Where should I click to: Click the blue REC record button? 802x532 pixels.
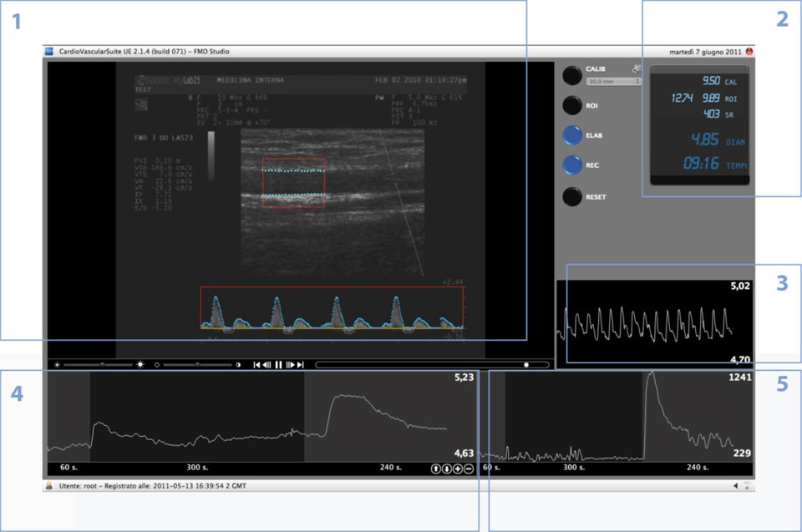(x=571, y=165)
